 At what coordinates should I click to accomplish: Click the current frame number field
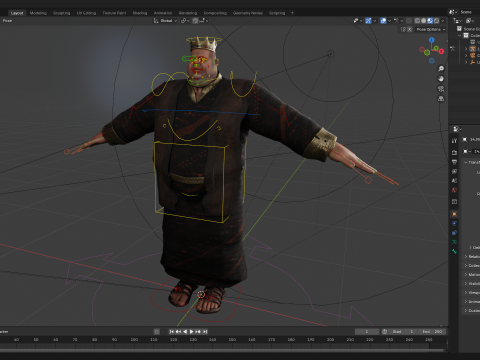[367, 332]
